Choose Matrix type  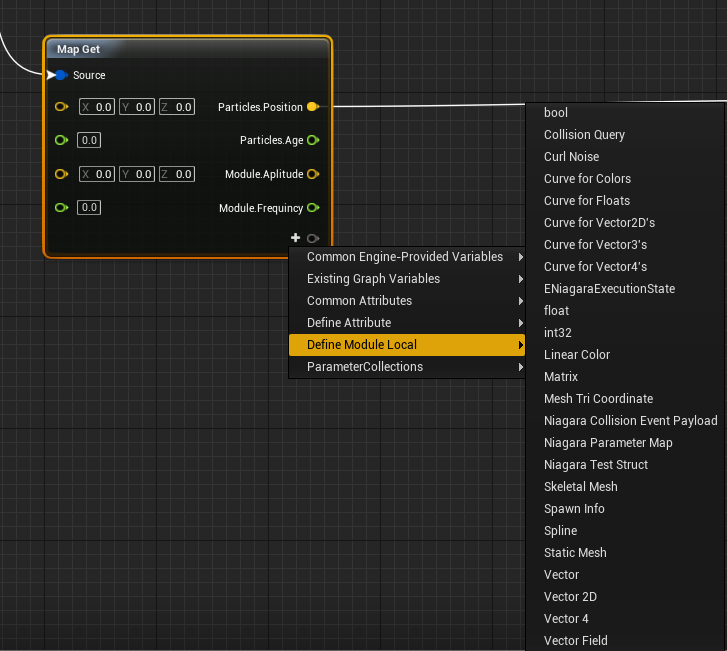[625, 377]
